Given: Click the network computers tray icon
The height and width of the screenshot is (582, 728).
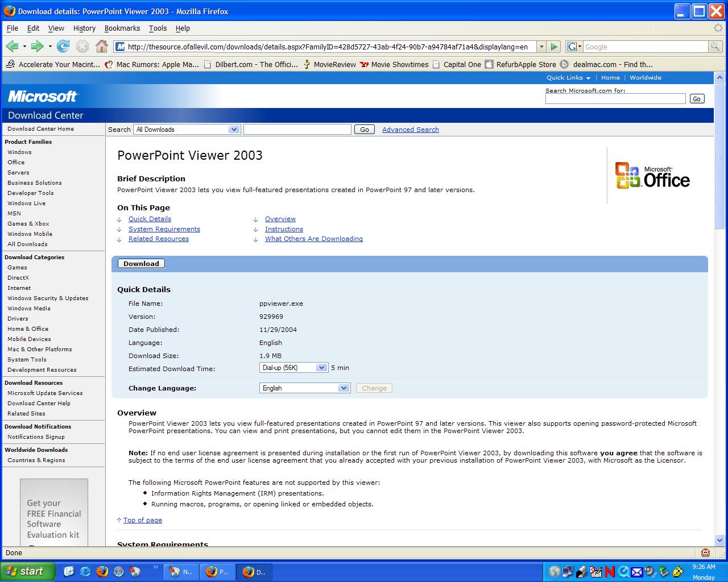Looking at the screenshot, I should tap(568, 572).
